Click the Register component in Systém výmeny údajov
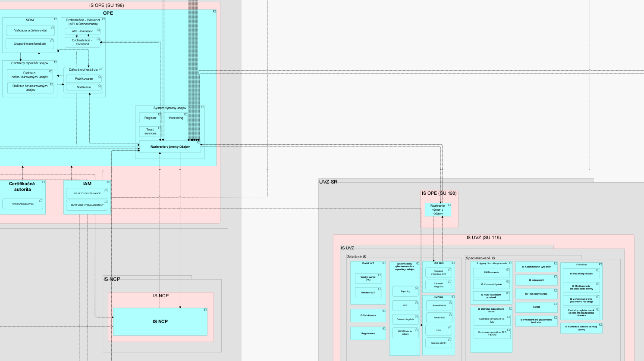Screen dimensions: 644x361 (x=151, y=118)
